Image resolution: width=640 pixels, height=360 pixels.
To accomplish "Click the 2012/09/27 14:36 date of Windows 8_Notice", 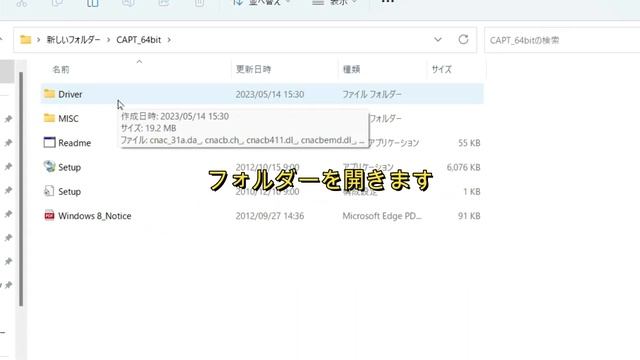I will point(270,216).
